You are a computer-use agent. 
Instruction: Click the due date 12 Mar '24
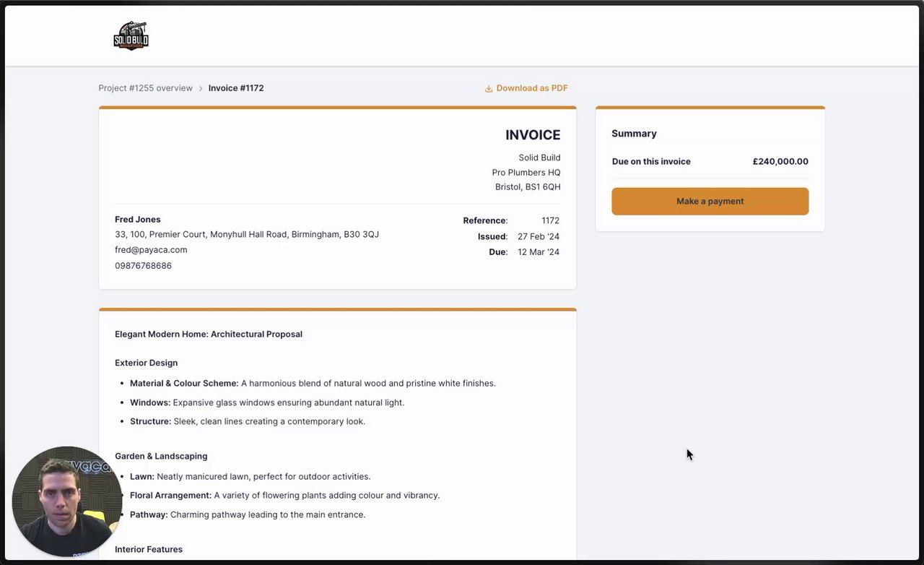(539, 252)
